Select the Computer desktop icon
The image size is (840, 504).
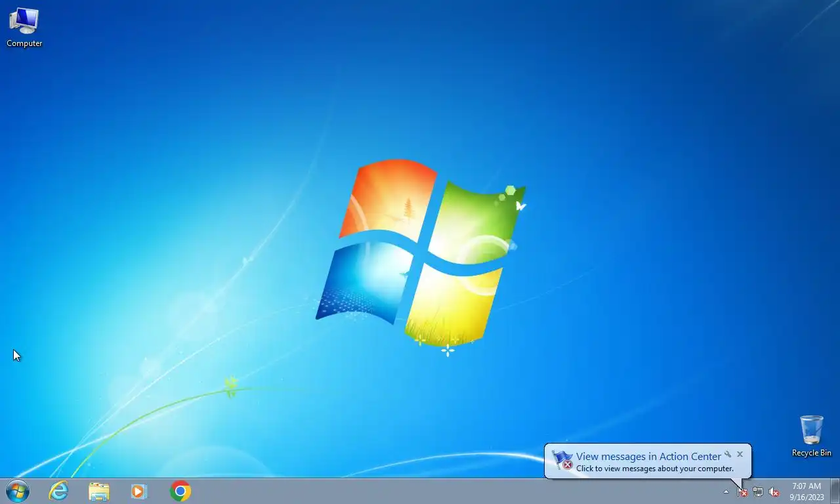pos(24,28)
